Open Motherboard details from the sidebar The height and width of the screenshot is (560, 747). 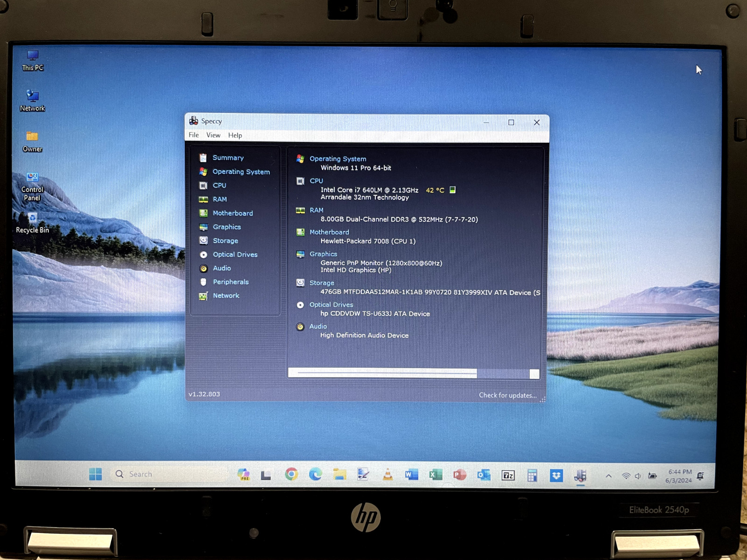[233, 213]
